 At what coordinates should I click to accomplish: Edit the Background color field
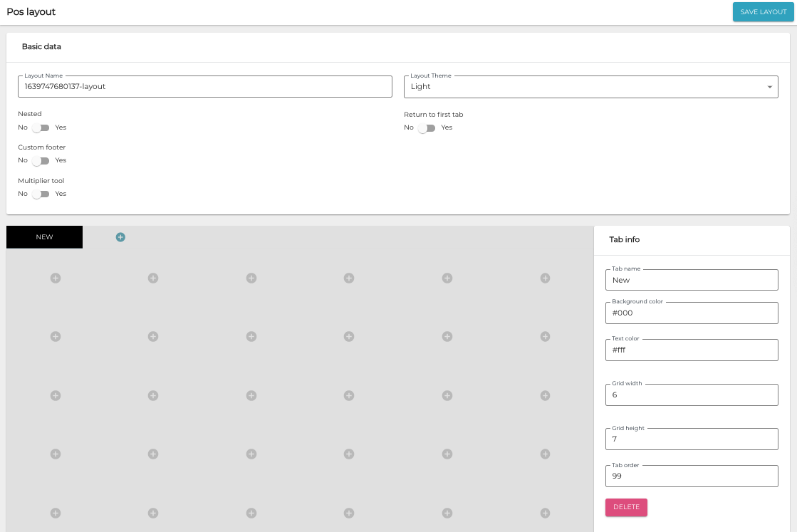(691, 313)
